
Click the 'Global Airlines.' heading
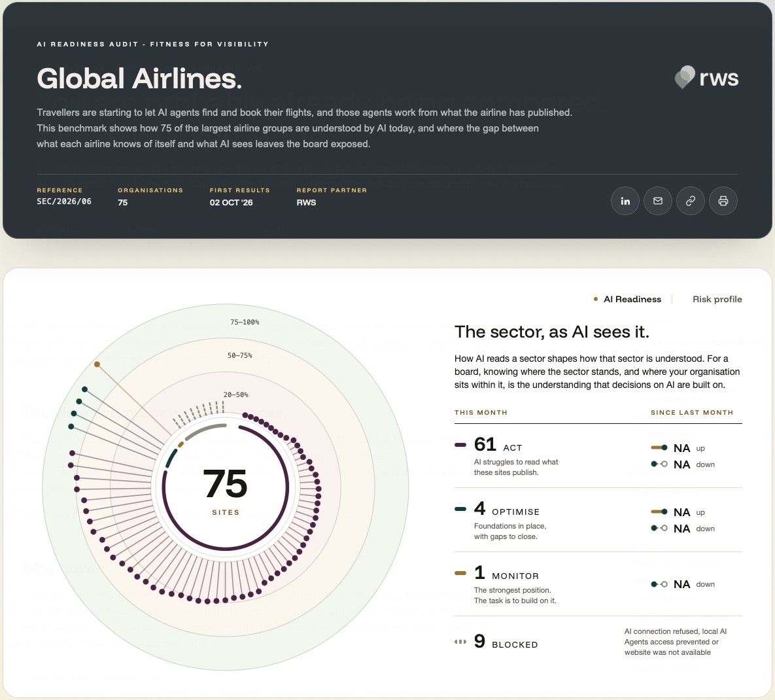click(x=139, y=79)
